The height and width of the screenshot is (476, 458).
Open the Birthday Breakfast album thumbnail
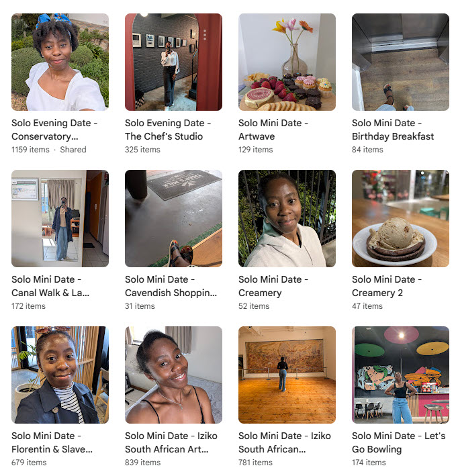coord(400,62)
